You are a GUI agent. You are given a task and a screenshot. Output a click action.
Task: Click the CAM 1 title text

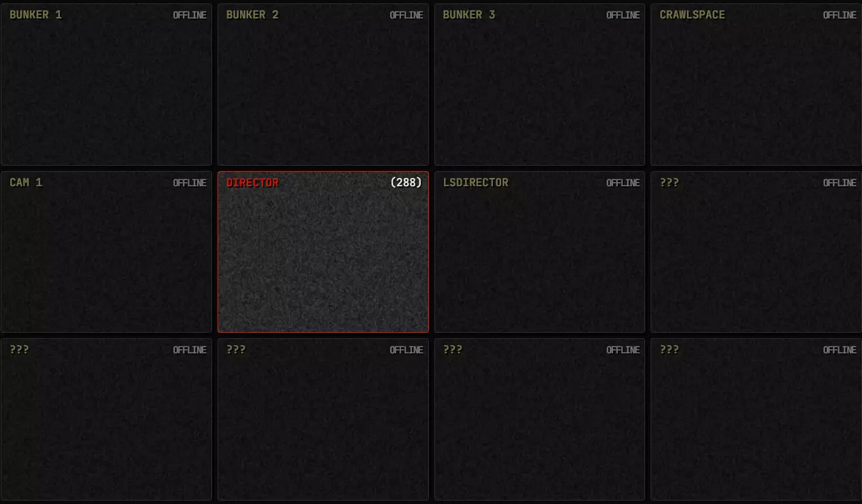coord(26,183)
